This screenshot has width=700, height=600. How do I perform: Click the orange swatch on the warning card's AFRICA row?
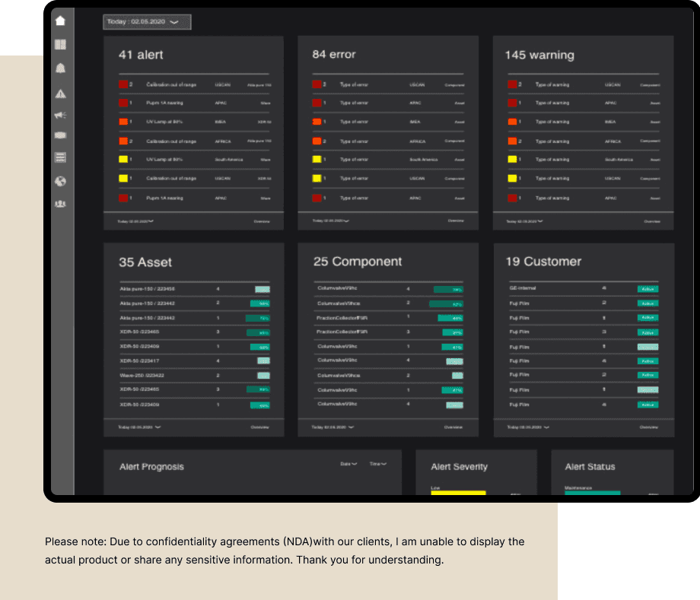[513, 141]
